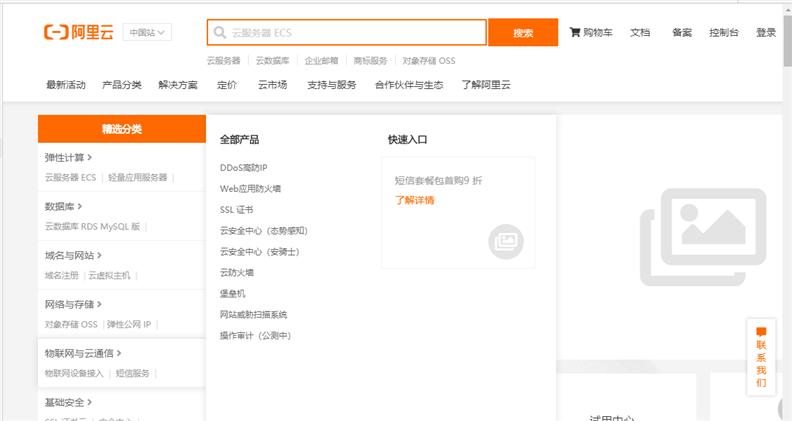The height and width of the screenshot is (421, 792).
Task: Open the DDoS高防IP product
Action: (x=243, y=168)
